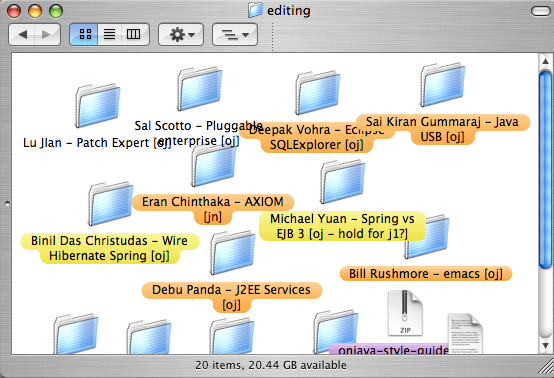This screenshot has width=554, height=378.
Task: Click the 'Michael Yuan – Spring vs EJB 3' label
Action: click(x=342, y=226)
